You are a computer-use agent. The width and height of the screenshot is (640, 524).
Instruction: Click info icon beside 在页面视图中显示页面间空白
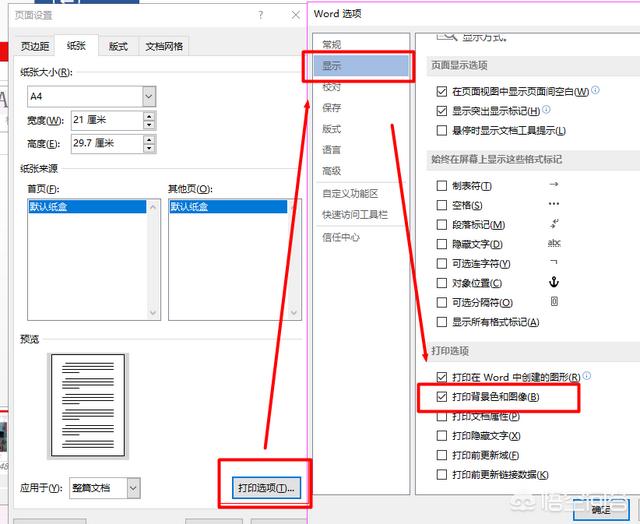(x=596, y=90)
